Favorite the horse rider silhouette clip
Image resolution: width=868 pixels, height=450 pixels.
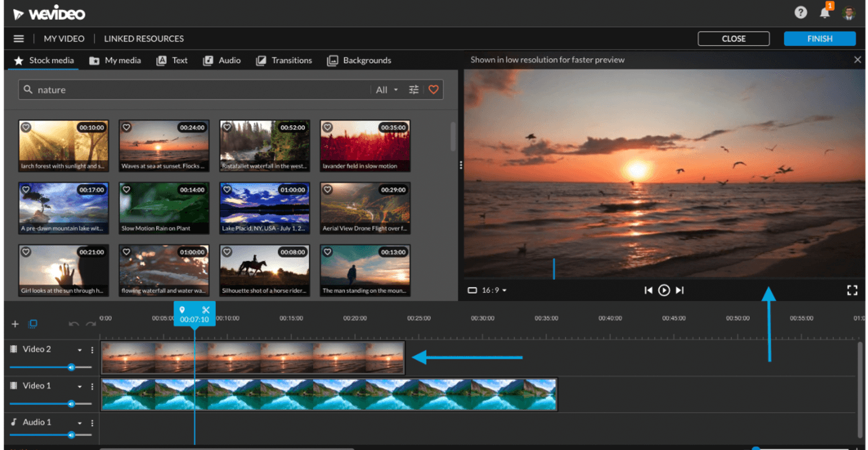(227, 252)
